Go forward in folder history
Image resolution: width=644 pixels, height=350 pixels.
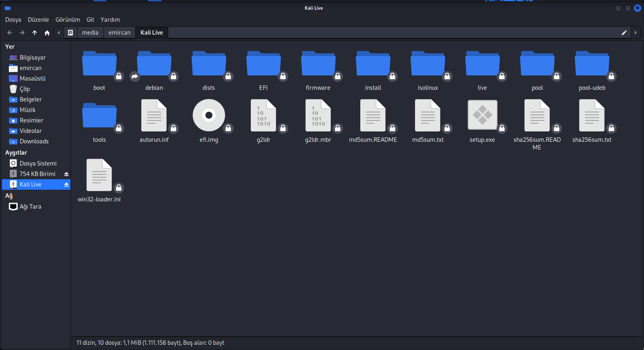(x=22, y=33)
